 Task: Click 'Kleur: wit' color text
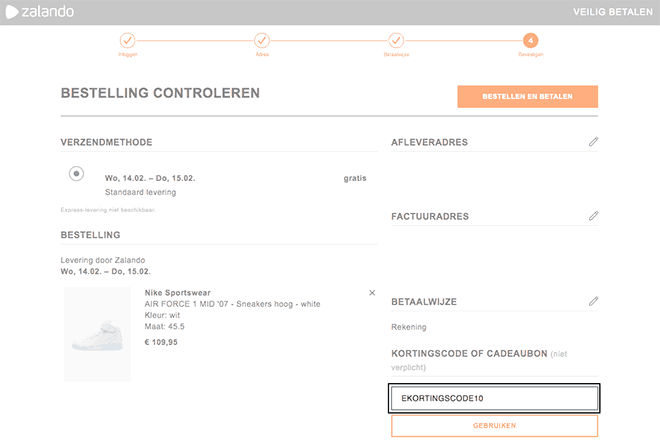coord(162,315)
